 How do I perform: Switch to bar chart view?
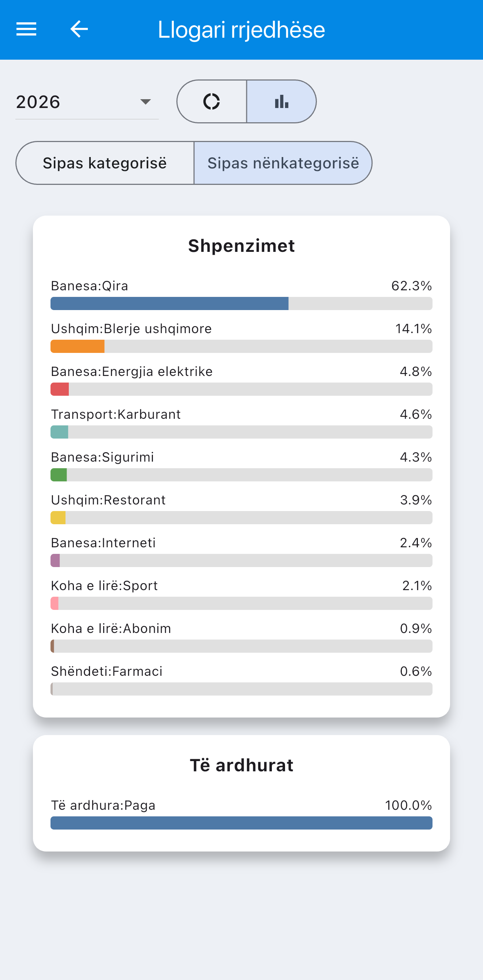pos(281,101)
